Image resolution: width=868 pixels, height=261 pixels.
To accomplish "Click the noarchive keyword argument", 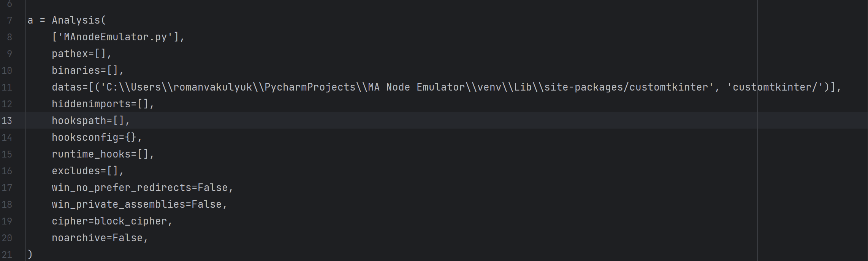I will click(x=79, y=238).
